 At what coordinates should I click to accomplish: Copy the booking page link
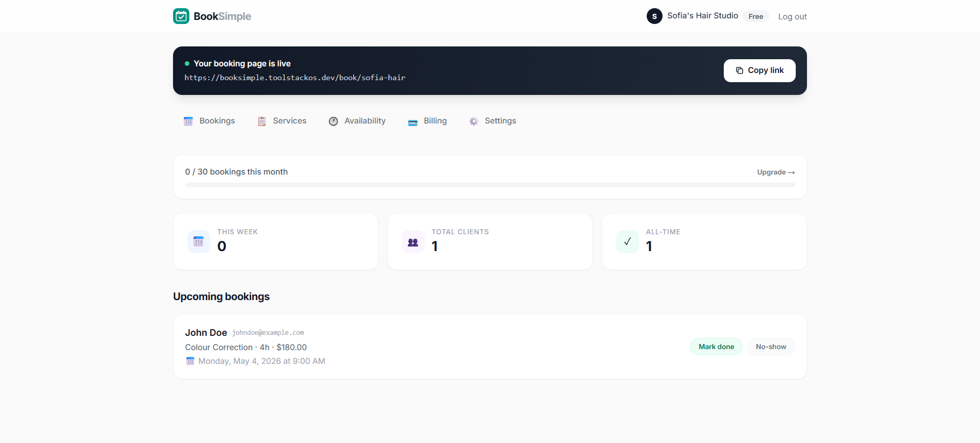[x=759, y=70]
